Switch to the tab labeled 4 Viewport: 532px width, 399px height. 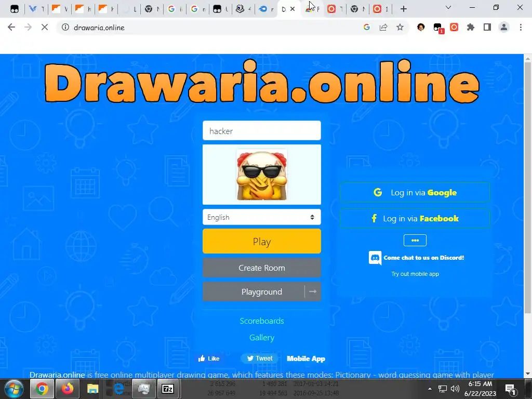click(x=244, y=9)
